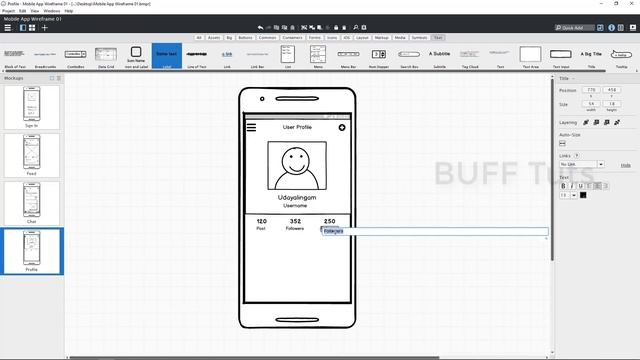Open the Windows menu
This screenshot has height=360, width=640.
click(x=52, y=11)
